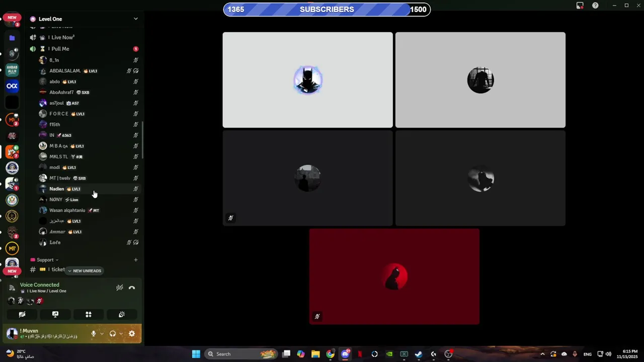Screen dimensions: 644x362
Task: Select user Lofe in voice list
Action: pos(89,242)
